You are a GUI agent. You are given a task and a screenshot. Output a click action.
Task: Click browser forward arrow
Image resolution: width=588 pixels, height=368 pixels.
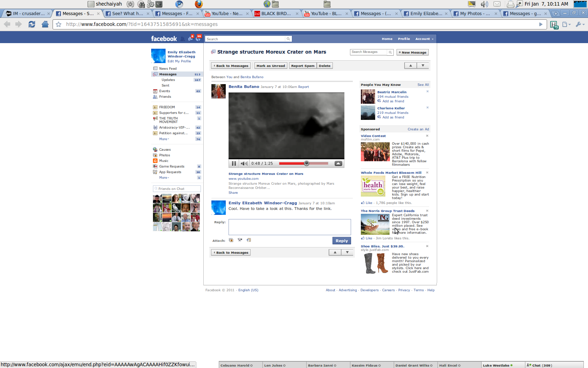pyautogui.click(x=19, y=24)
